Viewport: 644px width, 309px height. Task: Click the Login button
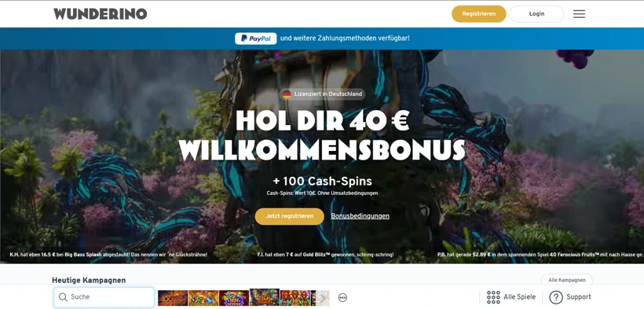click(x=536, y=14)
